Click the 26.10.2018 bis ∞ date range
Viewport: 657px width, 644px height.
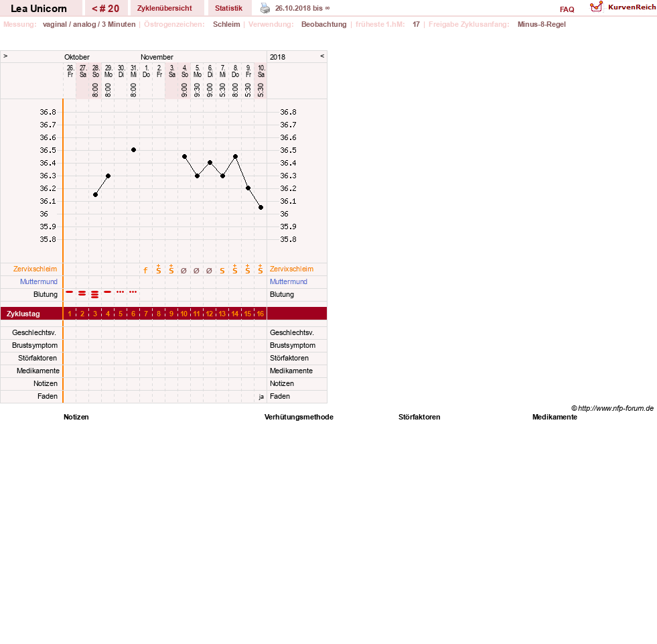coord(302,9)
